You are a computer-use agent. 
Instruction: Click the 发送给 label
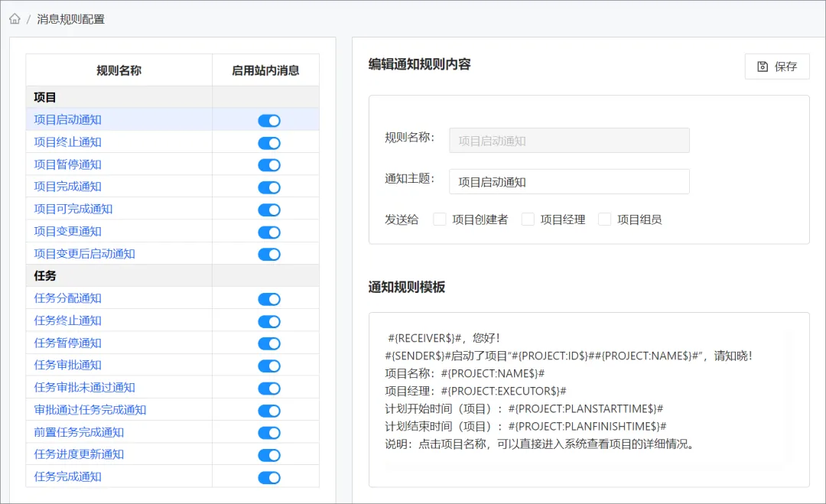pyautogui.click(x=402, y=219)
